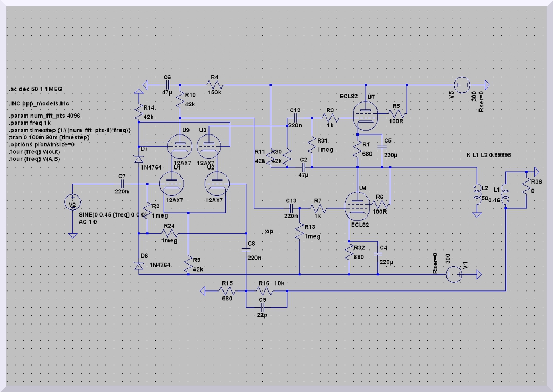Screen dimensions: 553x392
Task: Select the U9 12AX7 triode symbol
Action: coord(179,145)
